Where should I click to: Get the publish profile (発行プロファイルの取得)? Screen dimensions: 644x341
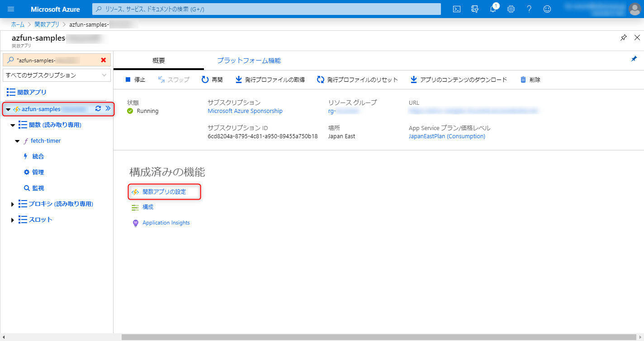[x=270, y=79]
